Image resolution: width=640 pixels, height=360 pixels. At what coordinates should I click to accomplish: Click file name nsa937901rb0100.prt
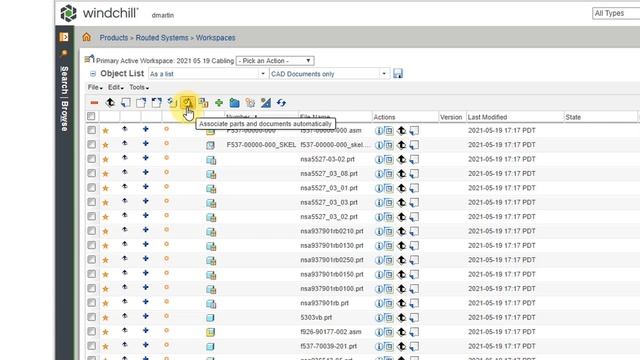coord(332,289)
